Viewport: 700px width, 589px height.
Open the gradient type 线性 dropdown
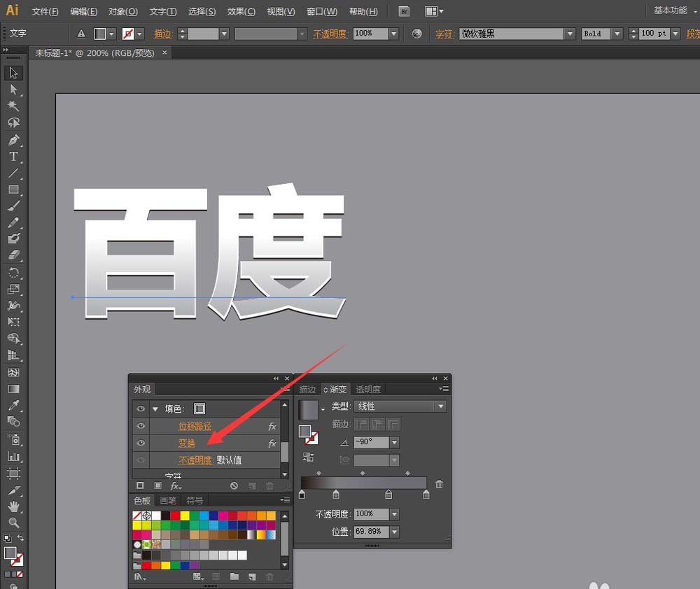pyautogui.click(x=440, y=406)
